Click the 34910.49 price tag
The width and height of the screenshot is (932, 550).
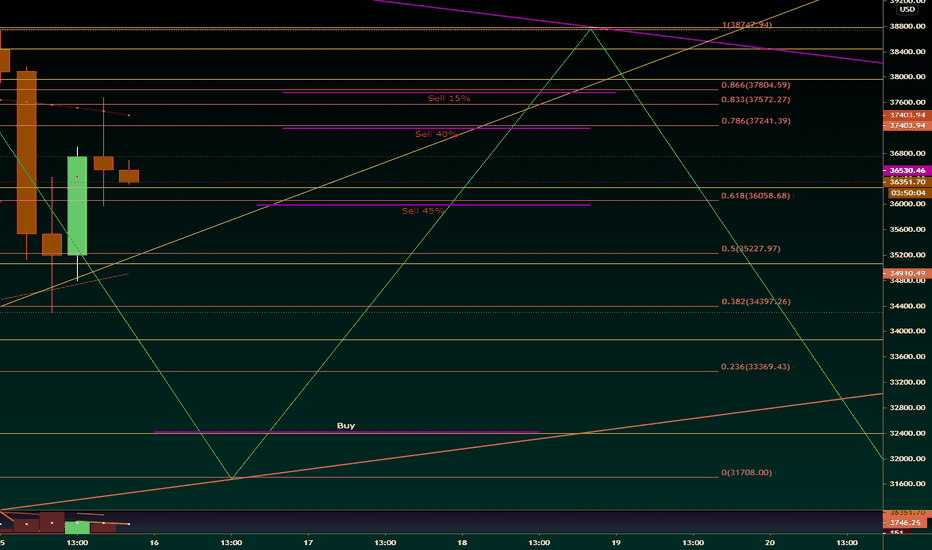click(x=908, y=274)
